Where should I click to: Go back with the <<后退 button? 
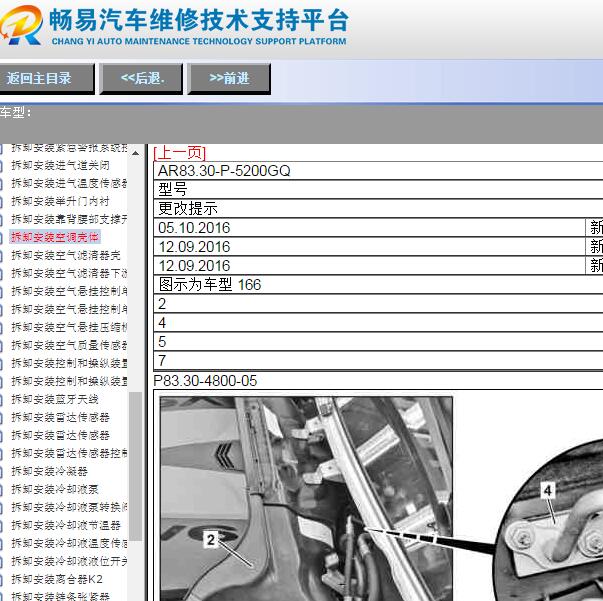141,78
